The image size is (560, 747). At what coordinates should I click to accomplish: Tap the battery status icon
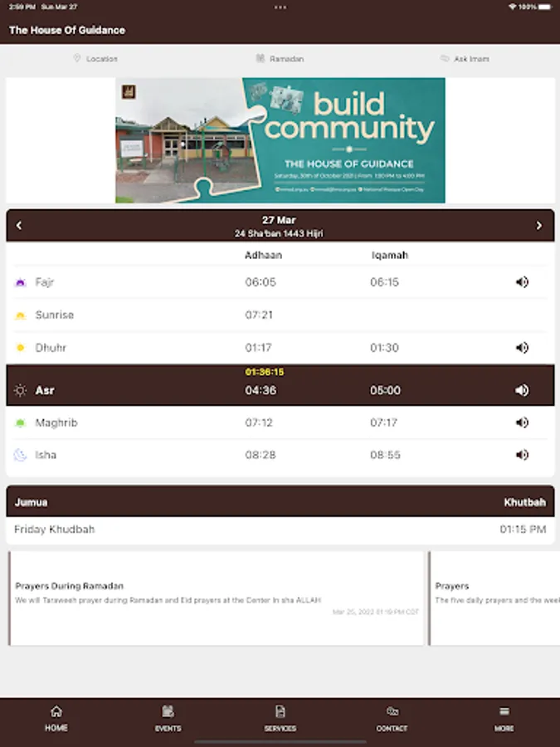[545, 7]
